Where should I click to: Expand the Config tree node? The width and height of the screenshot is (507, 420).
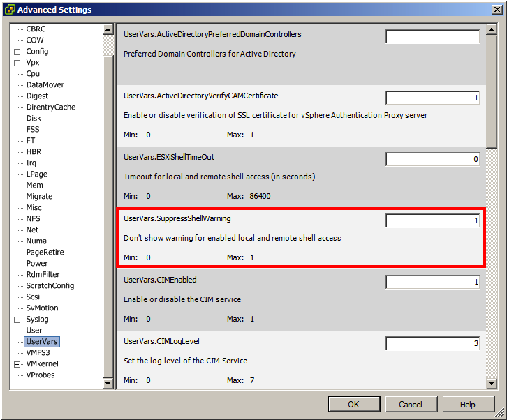(x=17, y=52)
